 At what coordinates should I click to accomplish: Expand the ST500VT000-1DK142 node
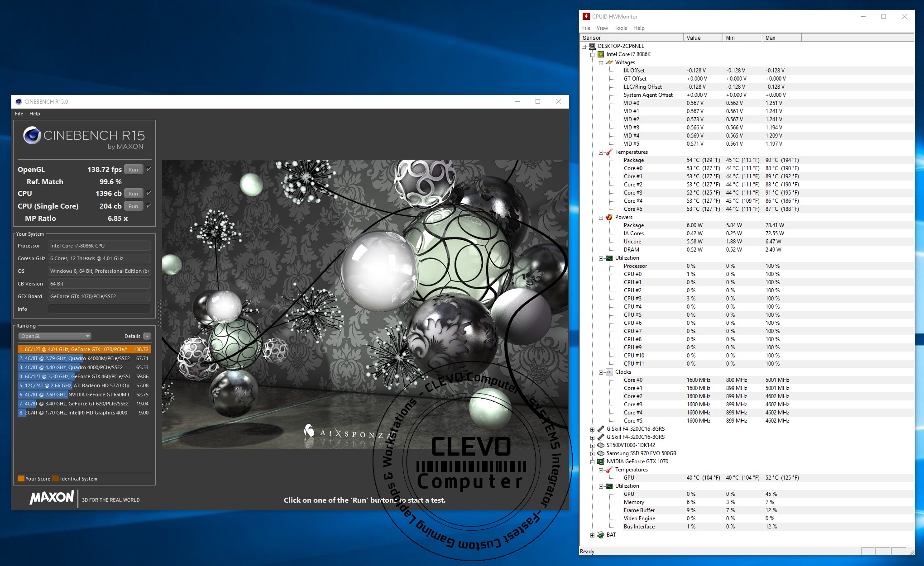pos(592,445)
